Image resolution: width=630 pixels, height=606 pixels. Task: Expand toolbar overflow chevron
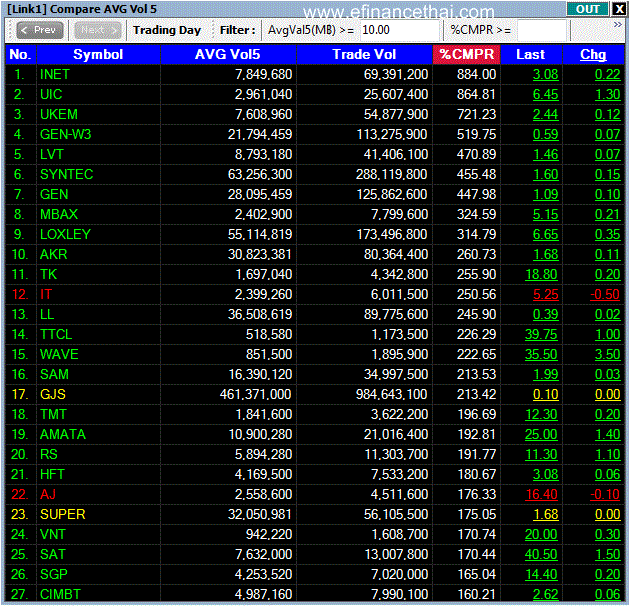tap(618, 25)
